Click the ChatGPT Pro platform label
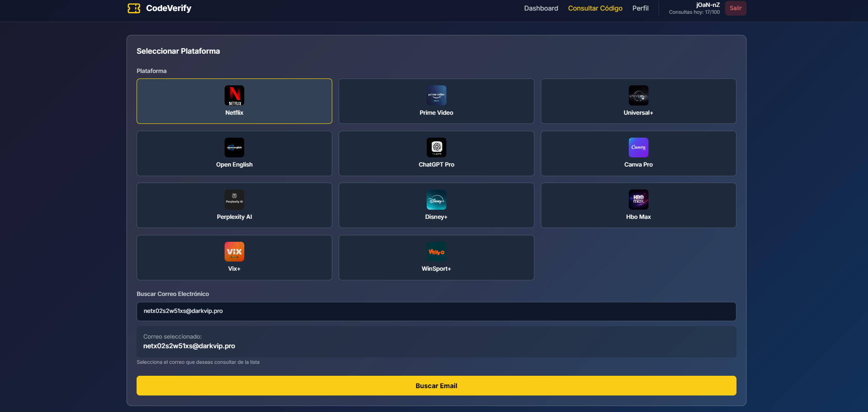This screenshot has height=412, width=868. coord(436,165)
